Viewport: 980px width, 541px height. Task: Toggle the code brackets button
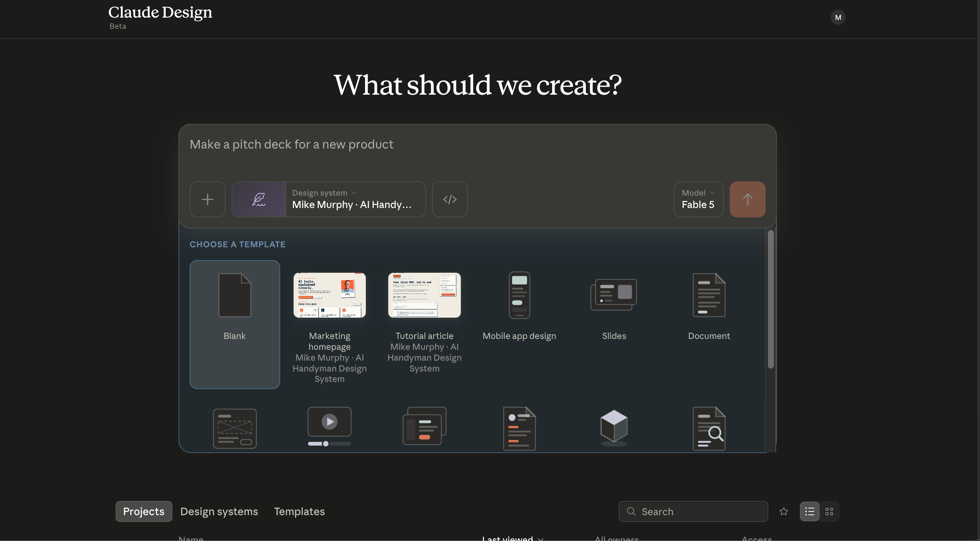[450, 199]
